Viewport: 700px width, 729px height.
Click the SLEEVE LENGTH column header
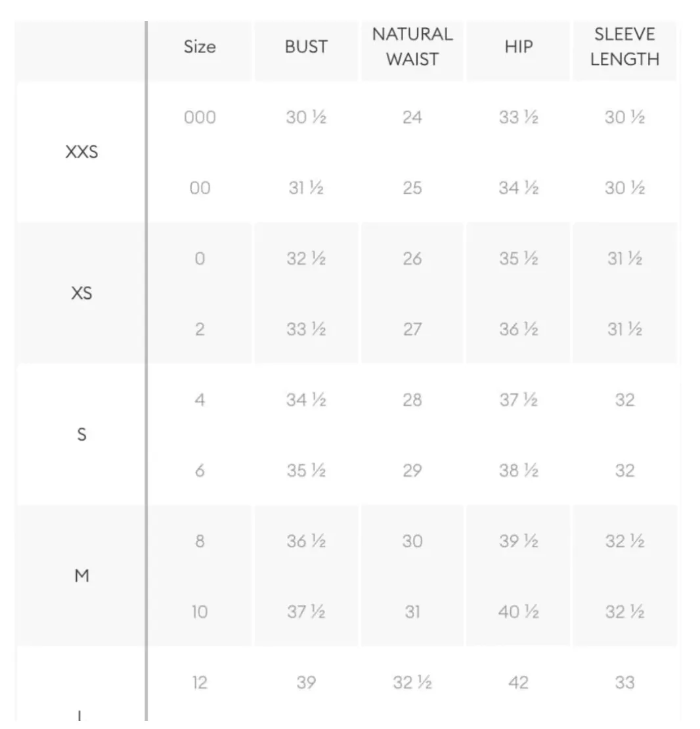(624, 47)
